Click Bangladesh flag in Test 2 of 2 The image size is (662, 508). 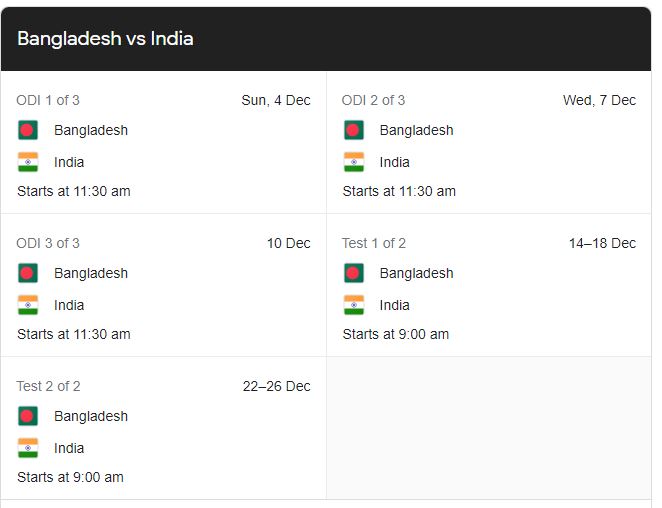pos(28,416)
